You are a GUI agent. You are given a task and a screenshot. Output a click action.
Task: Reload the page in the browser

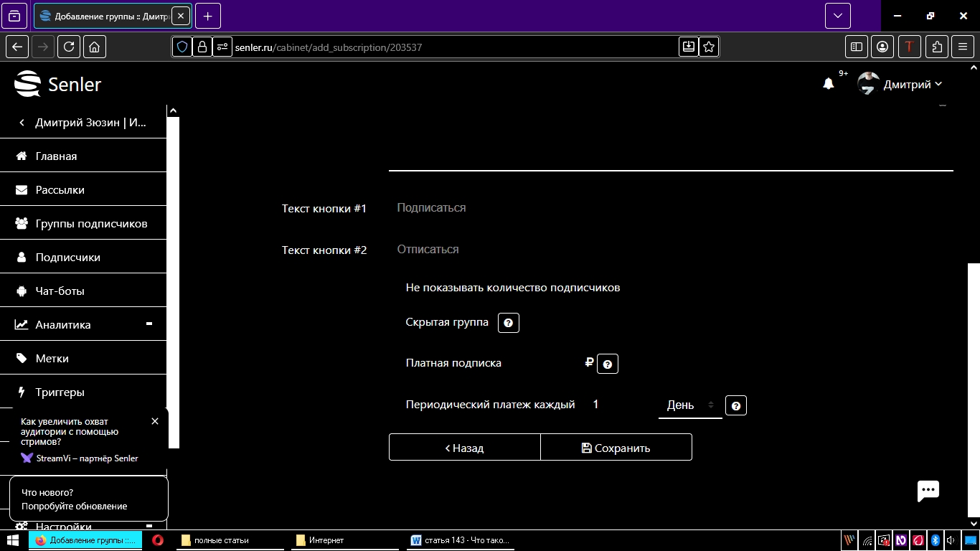click(69, 47)
